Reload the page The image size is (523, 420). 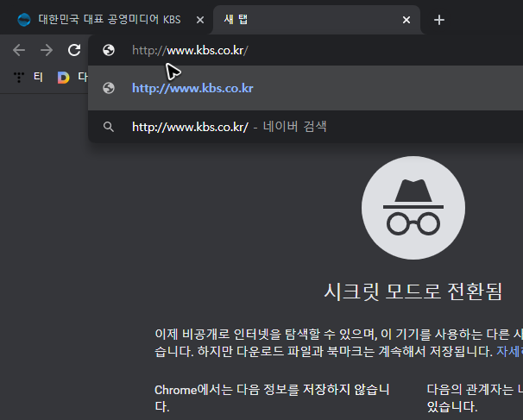(x=74, y=50)
